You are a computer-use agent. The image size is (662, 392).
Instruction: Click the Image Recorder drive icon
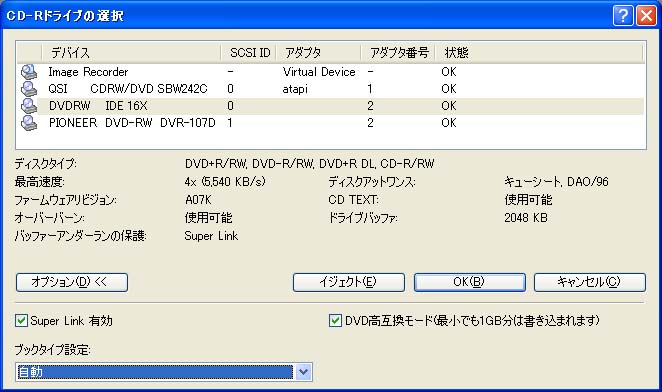(x=29, y=72)
